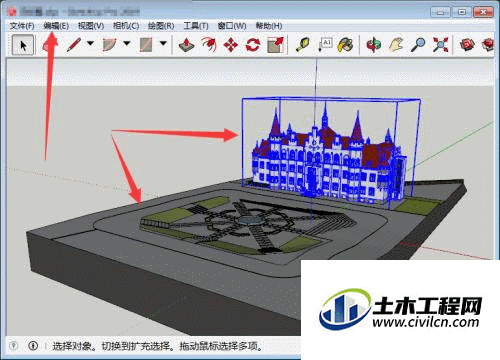Open the 帮助(H) menu

point(269,26)
